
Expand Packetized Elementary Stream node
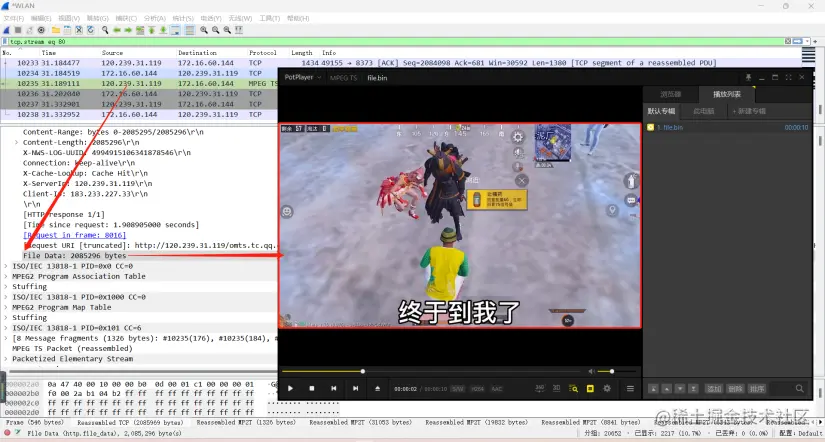[6, 359]
